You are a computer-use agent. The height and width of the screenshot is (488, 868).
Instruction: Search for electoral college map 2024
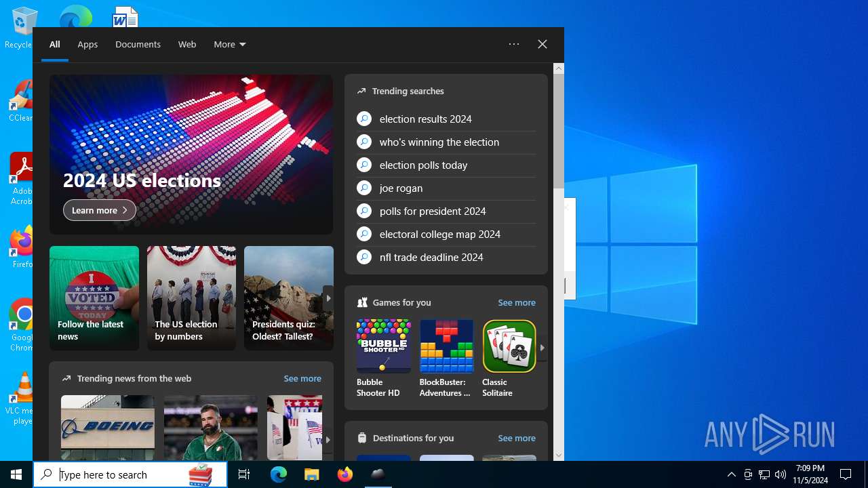coord(446,235)
